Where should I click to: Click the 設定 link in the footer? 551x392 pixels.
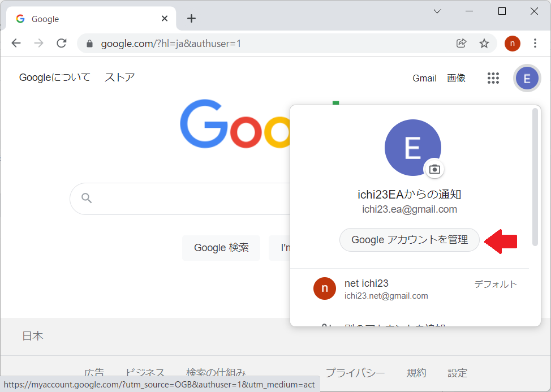point(457,373)
